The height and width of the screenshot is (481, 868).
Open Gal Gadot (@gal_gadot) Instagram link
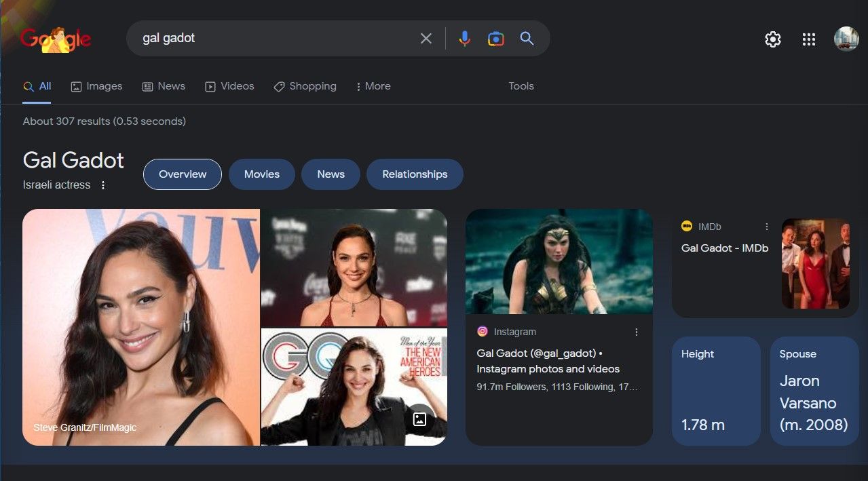pyautogui.click(x=548, y=361)
